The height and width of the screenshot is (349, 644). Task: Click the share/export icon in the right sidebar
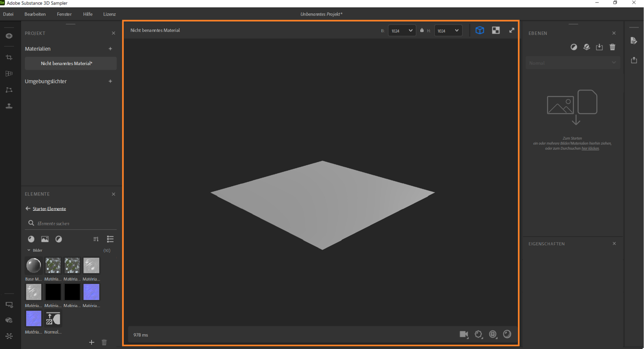click(634, 60)
